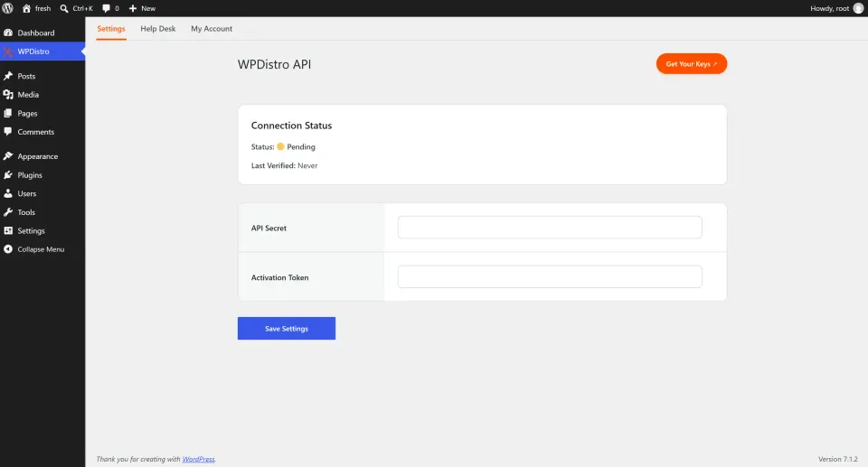Click the Howdy, root account link
The image size is (868, 467).
[830, 8]
